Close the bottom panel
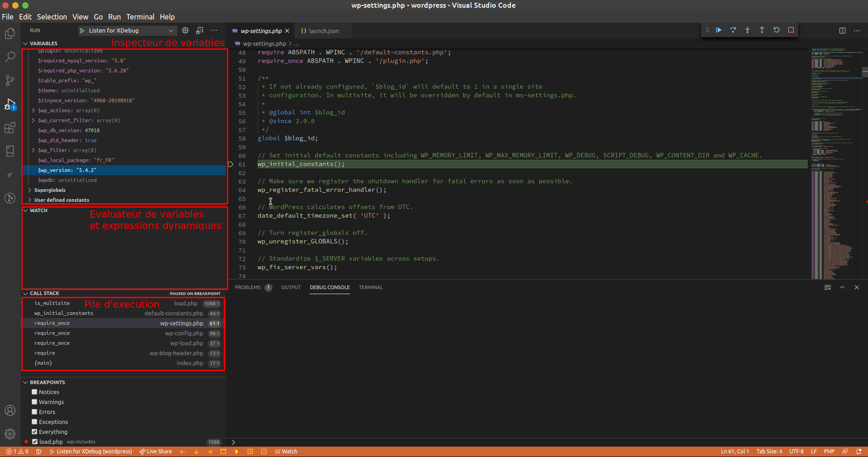868x457 pixels. tap(857, 287)
